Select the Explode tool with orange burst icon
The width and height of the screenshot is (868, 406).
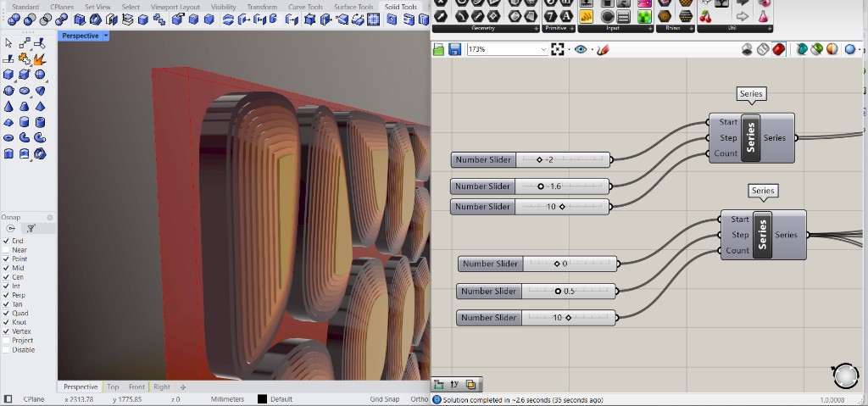[39, 58]
